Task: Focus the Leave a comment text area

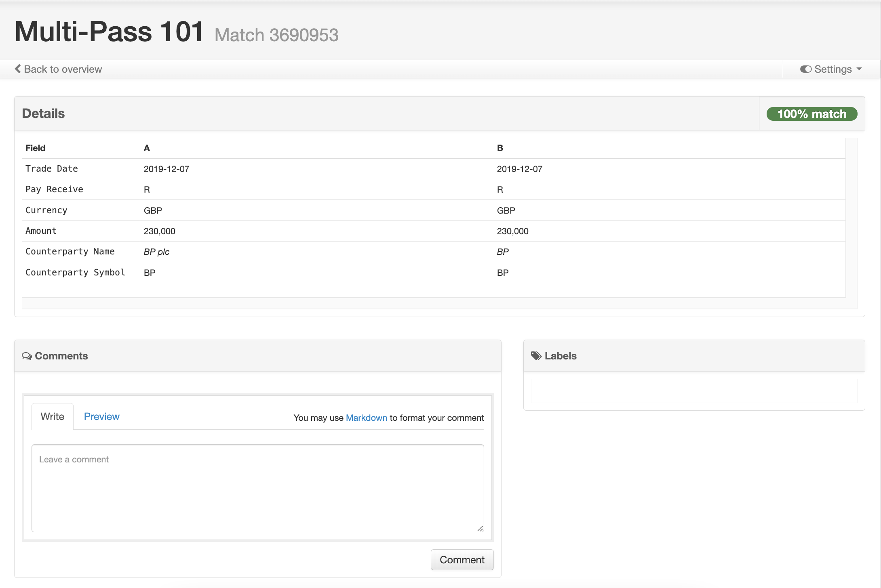Action: 258,488
